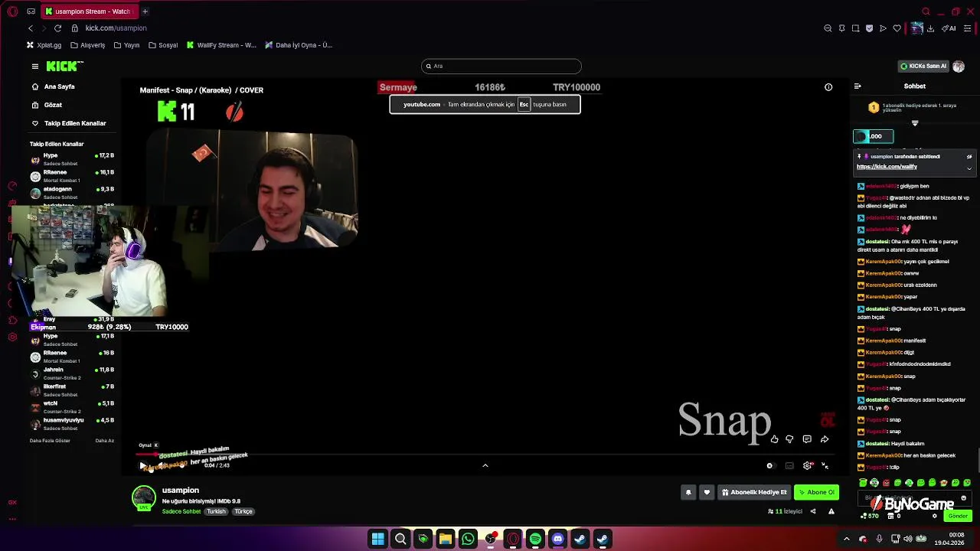
Task: Toggle YouTube subtitles button
Action: pyautogui.click(x=789, y=465)
